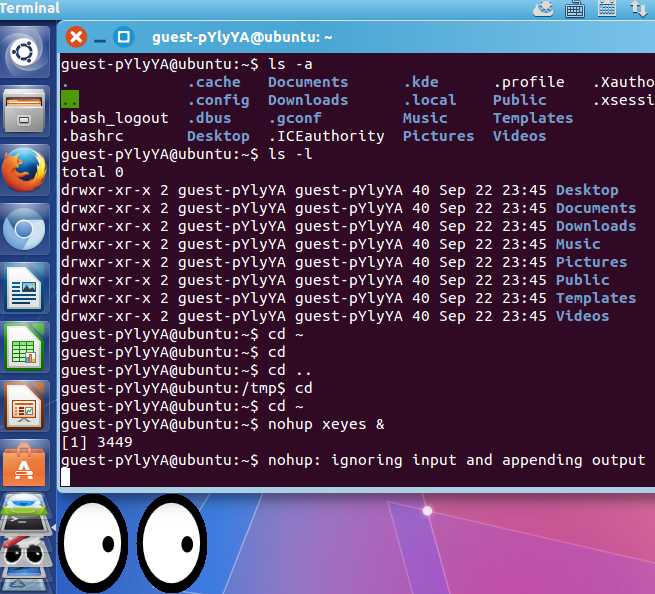Click 'Templates' in the ls -a output
This screenshot has height=594, width=655.
click(533, 119)
